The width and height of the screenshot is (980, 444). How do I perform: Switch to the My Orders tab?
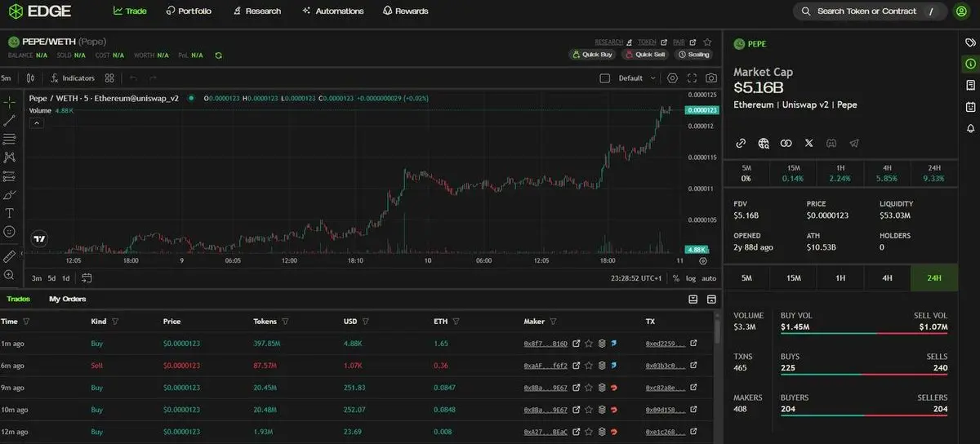click(67, 300)
